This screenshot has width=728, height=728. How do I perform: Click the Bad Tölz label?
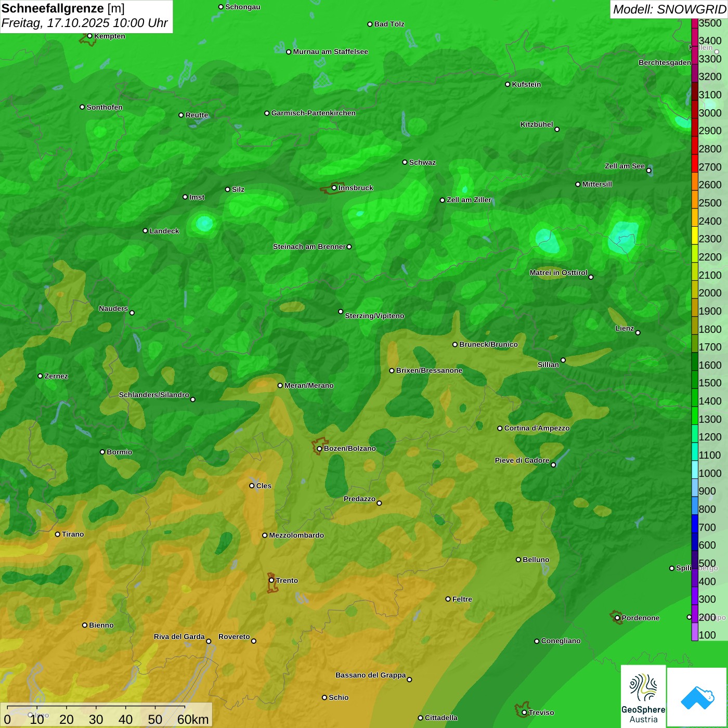[389, 24]
